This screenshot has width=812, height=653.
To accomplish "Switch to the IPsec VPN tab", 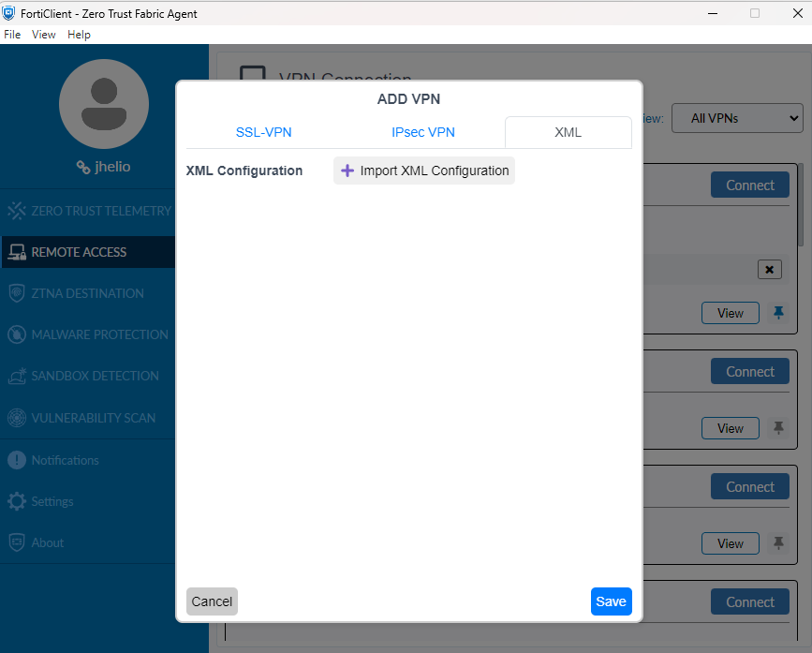I will pos(423,133).
